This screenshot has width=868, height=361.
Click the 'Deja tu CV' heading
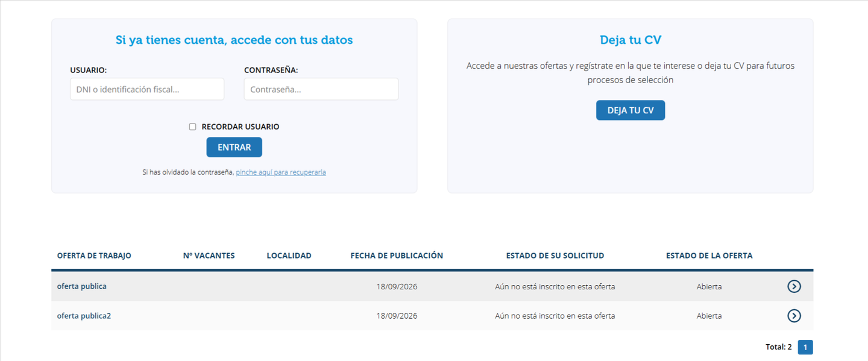[x=631, y=40]
